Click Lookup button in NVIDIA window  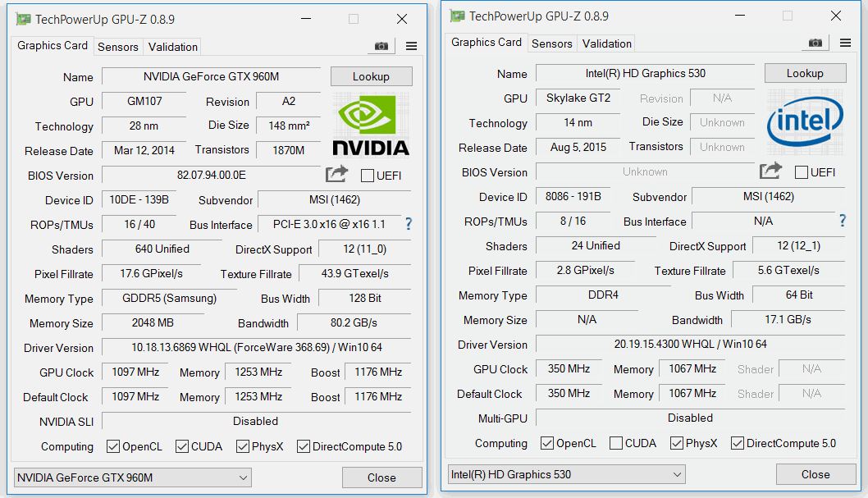pos(372,76)
